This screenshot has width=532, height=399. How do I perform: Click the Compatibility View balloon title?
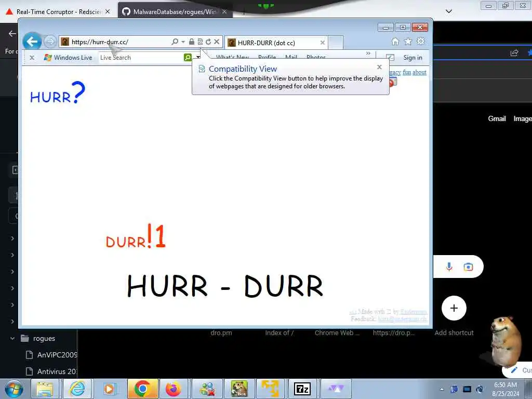click(243, 69)
